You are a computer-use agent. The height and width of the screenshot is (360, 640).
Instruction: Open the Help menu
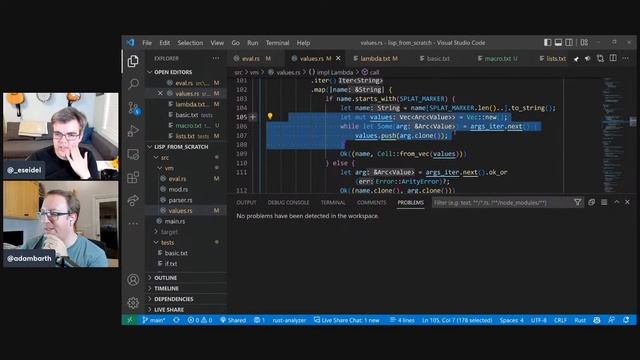303,43
